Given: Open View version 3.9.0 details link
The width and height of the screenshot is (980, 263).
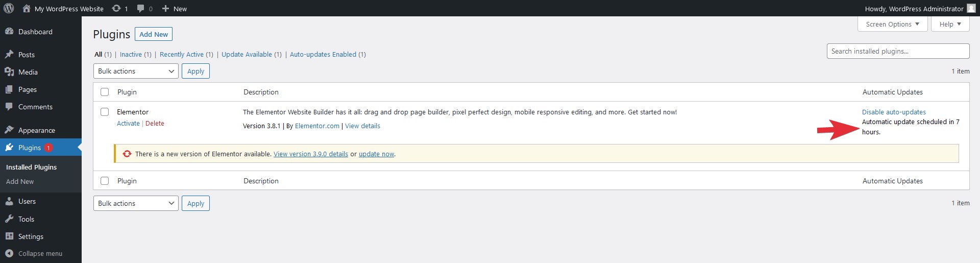Looking at the screenshot, I should pos(311,154).
